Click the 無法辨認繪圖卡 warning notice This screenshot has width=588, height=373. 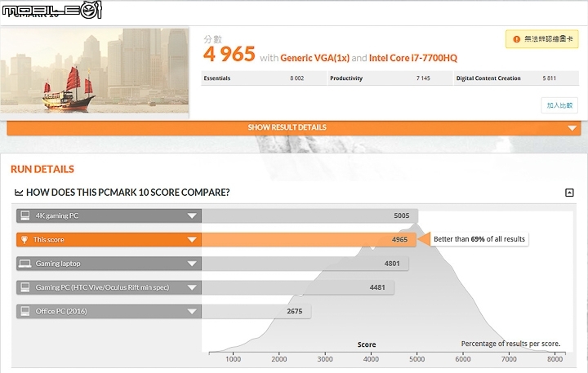coord(542,39)
